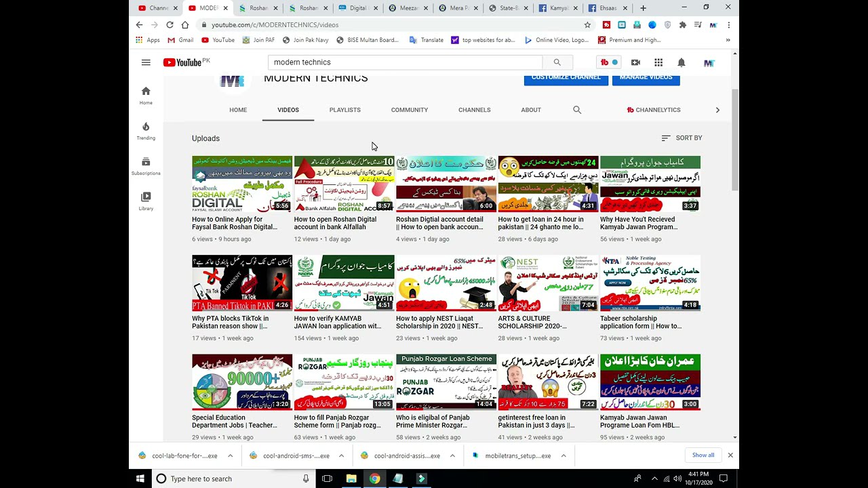This screenshot has width=868, height=488.
Task: Open the browser home page button
Action: (184, 25)
